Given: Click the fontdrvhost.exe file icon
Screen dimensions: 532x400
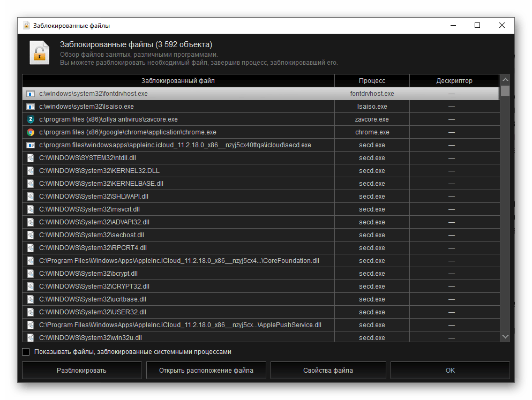Looking at the screenshot, I should (31, 94).
